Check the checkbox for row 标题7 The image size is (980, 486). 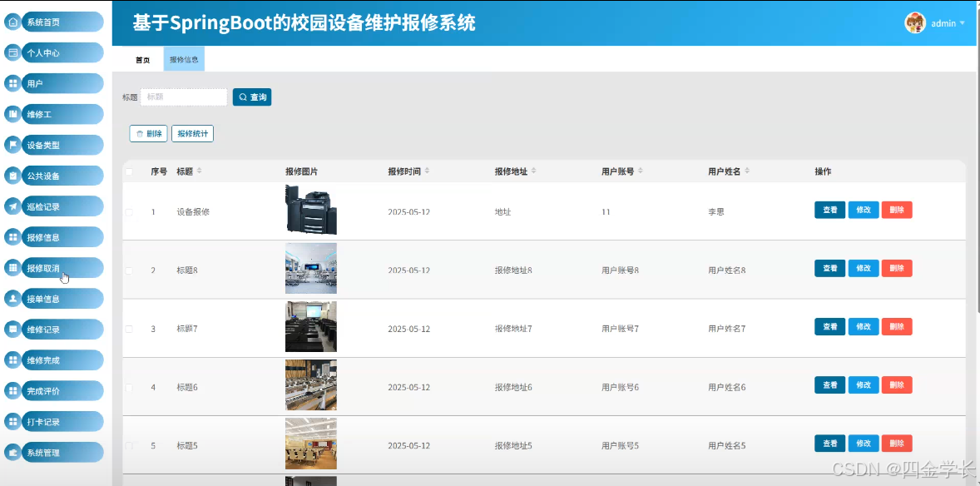tap(129, 329)
